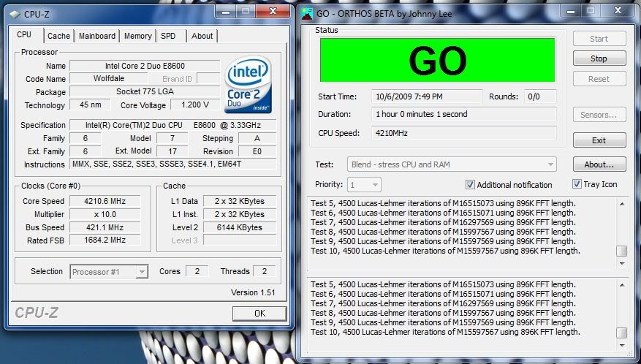Click the Stop button in ORTHOS
Screen dimensions: 641x364
599,58
